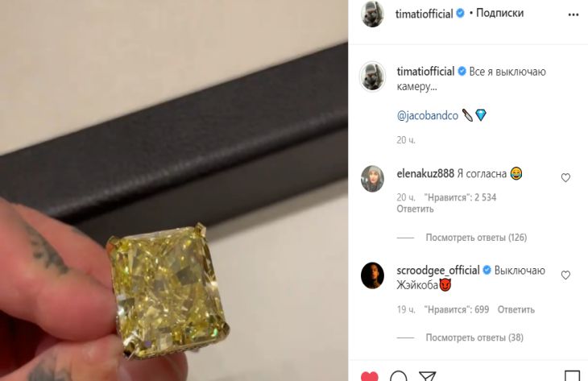Image resolution: width=588 pixels, height=381 pixels.
Task: Expand replies via Посмотреть ответы (38)
Action: pos(474,338)
